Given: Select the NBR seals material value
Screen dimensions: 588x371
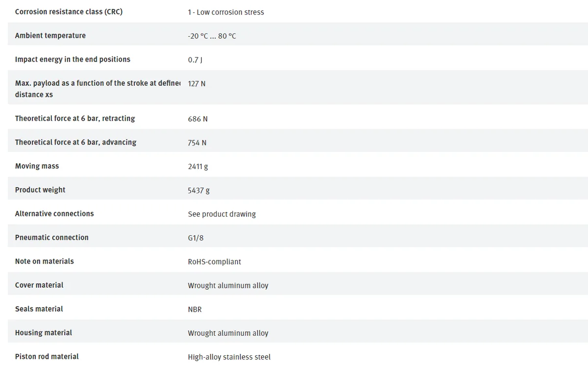Looking at the screenshot, I should (195, 309).
